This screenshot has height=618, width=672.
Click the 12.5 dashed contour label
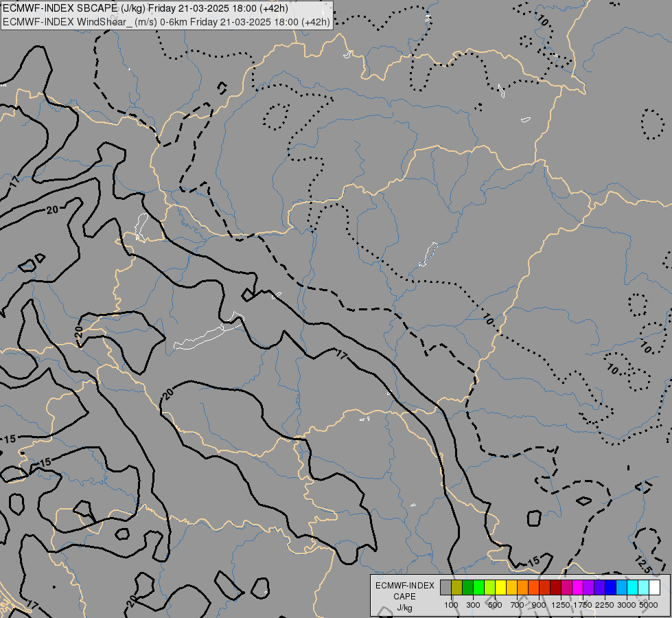point(643,564)
